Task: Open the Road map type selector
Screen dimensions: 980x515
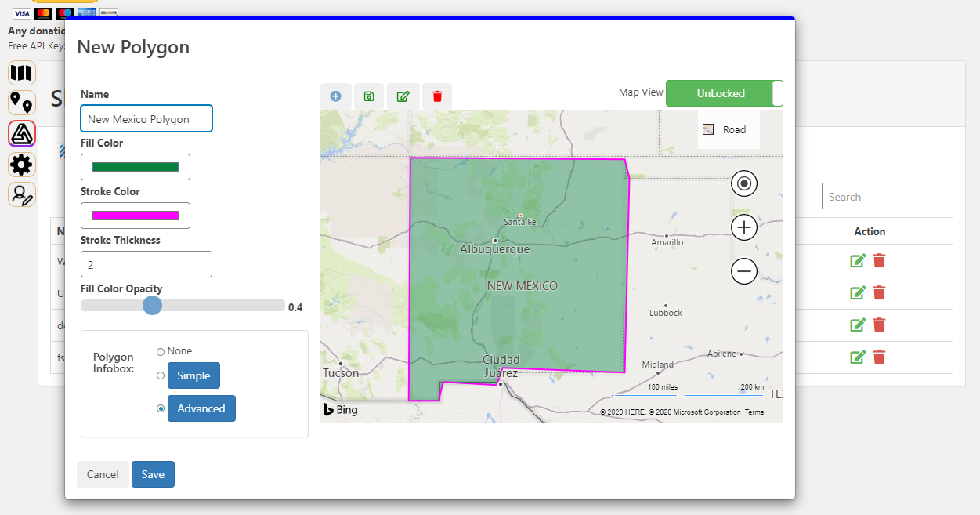Action: [x=729, y=129]
